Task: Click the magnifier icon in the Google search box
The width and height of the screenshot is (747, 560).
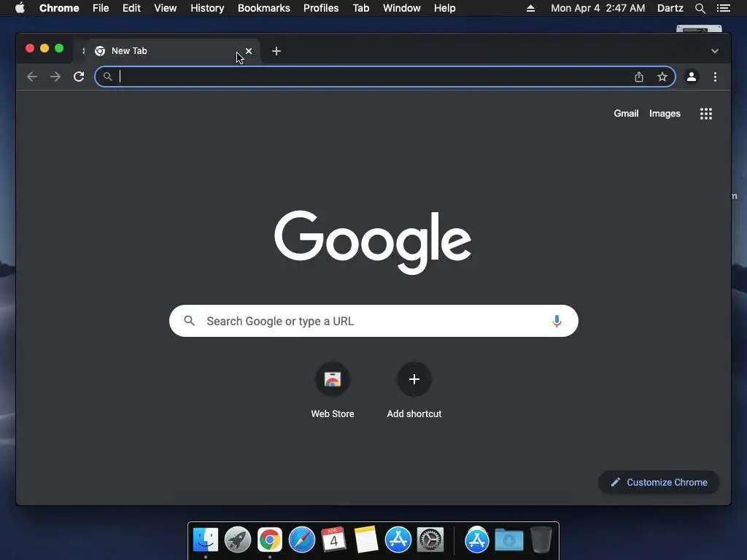Action: click(190, 321)
